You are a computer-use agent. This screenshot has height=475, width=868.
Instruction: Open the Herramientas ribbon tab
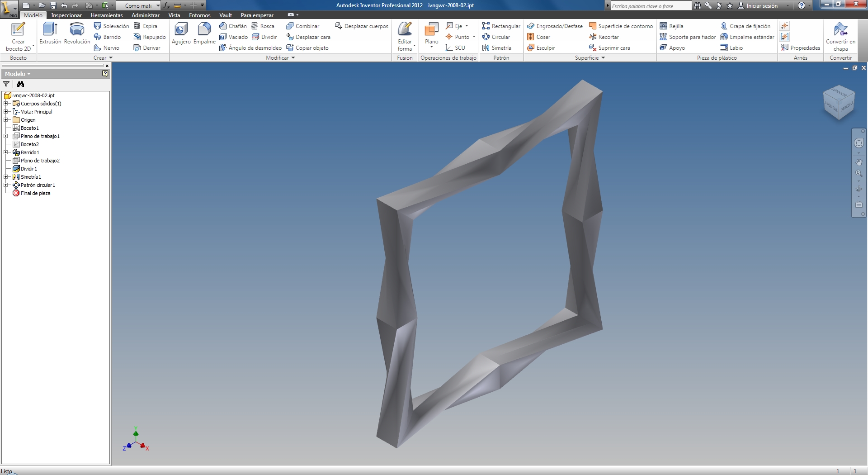(107, 15)
